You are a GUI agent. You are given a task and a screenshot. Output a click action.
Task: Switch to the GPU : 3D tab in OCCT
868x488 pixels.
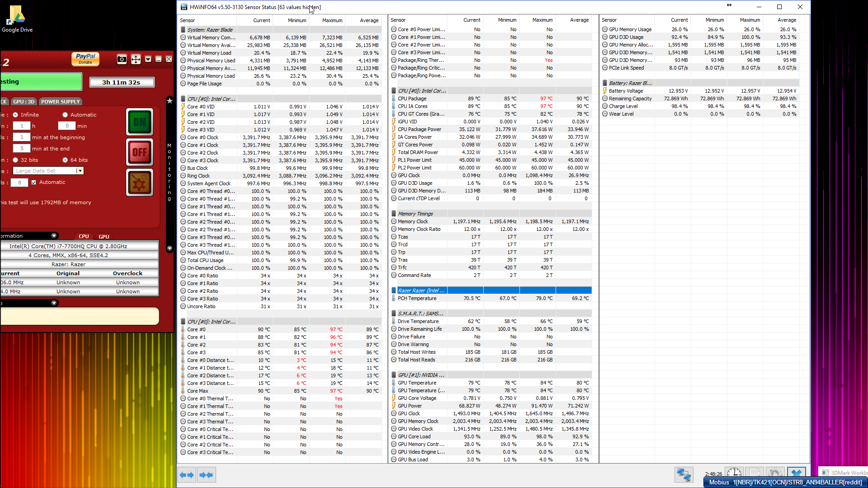pyautogui.click(x=24, y=102)
